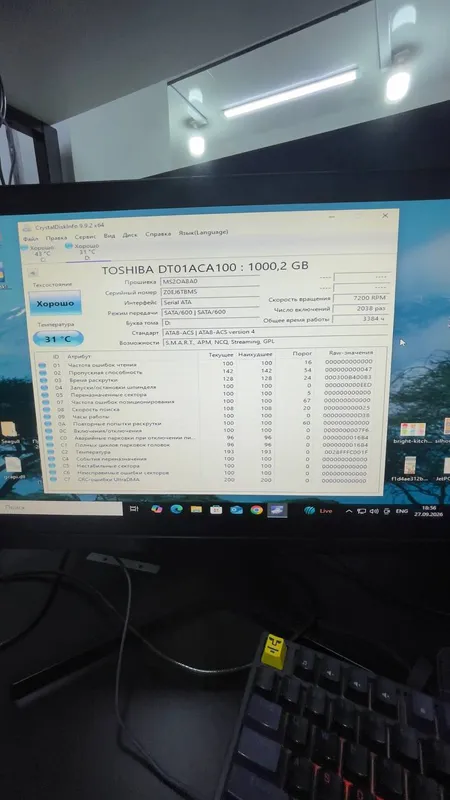This screenshot has width=450, height=800.
Task: Click the SATA/600 transfer mode field
Action: tap(210, 312)
